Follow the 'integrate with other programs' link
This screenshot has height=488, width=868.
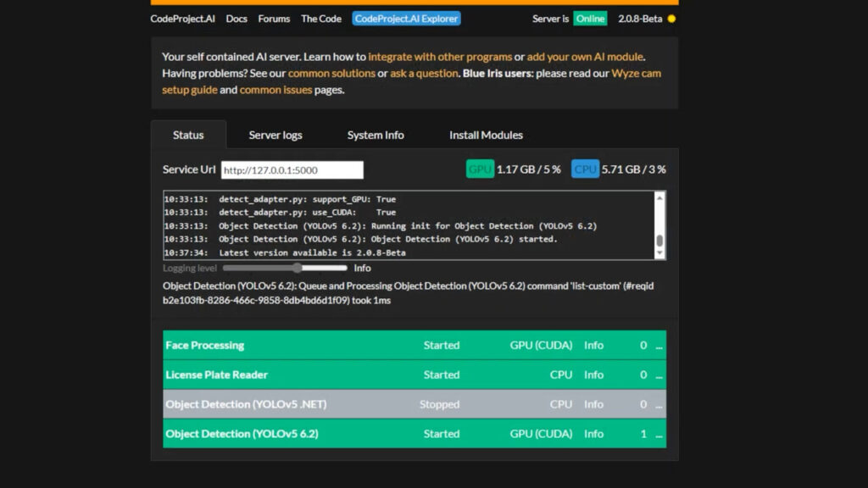tap(440, 57)
